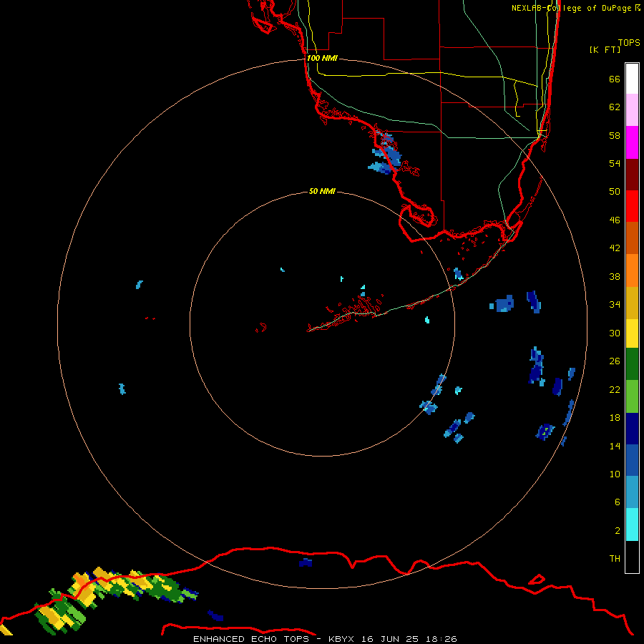
Task: Click the 50 NMI range ring label
Action: (x=322, y=191)
